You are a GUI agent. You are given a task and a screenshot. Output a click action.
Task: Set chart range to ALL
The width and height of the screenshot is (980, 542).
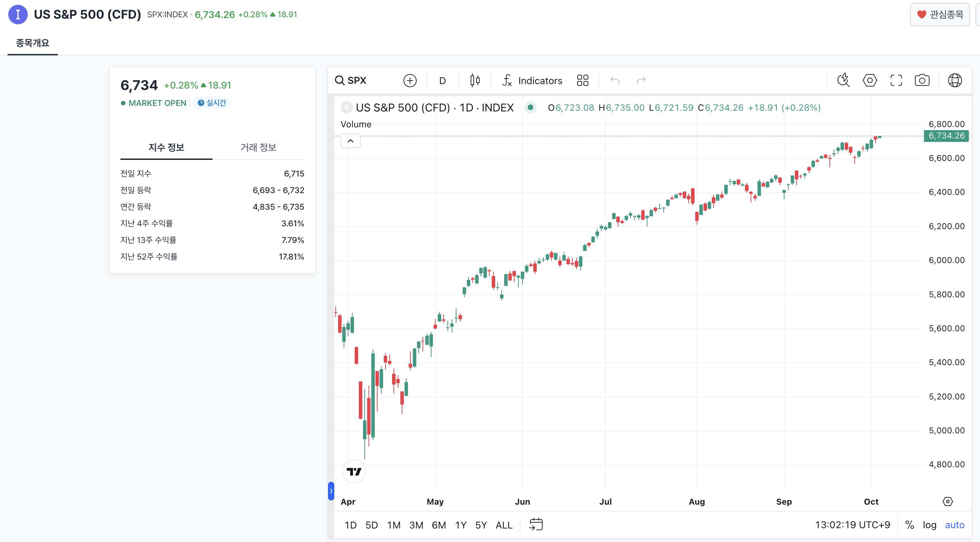click(x=504, y=525)
